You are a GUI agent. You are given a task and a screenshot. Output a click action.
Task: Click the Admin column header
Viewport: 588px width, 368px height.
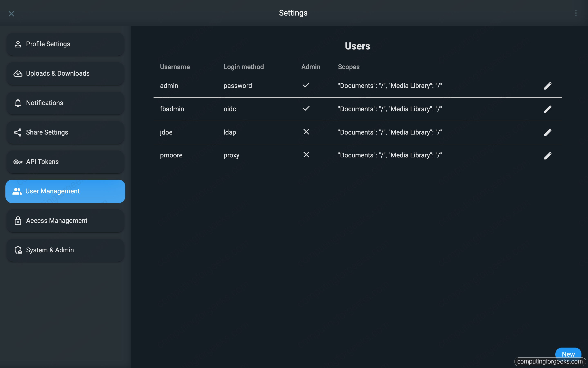pos(311,67)
